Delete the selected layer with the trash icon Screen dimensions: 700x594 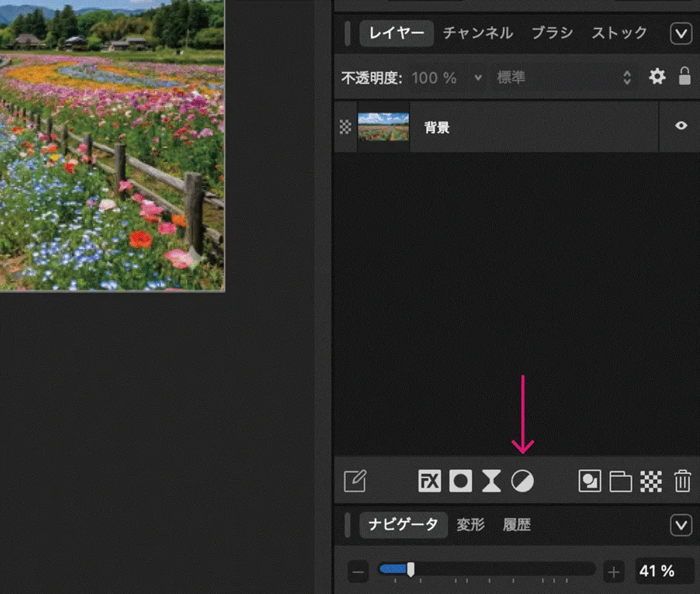point(684,481)
